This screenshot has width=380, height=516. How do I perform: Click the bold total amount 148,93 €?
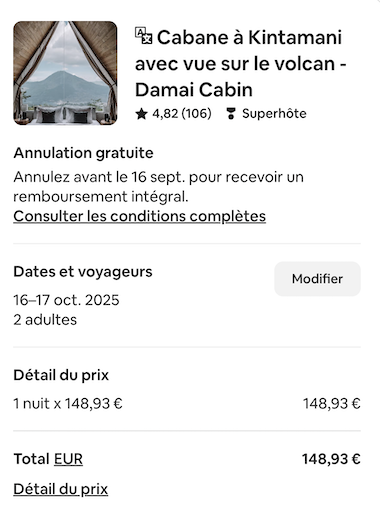coord(331,459)
